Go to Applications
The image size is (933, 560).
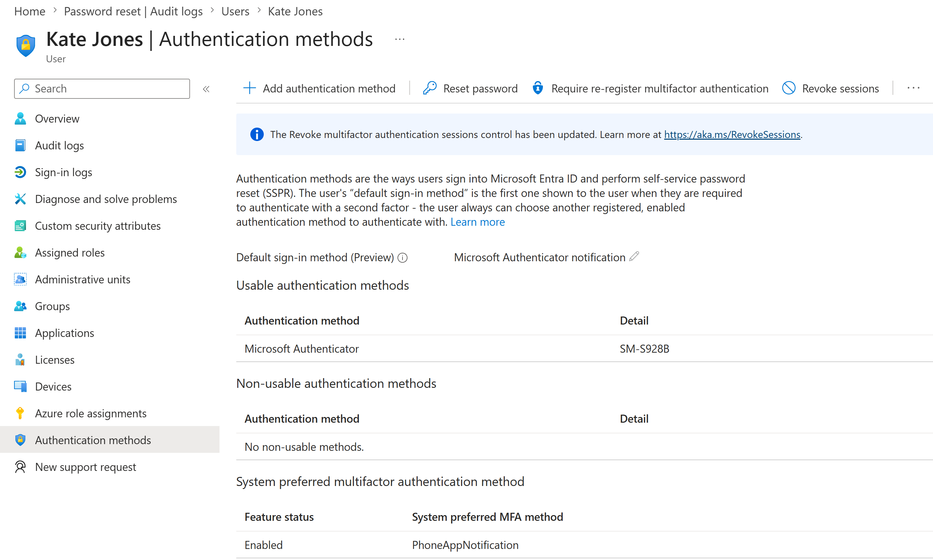(110, 333)
